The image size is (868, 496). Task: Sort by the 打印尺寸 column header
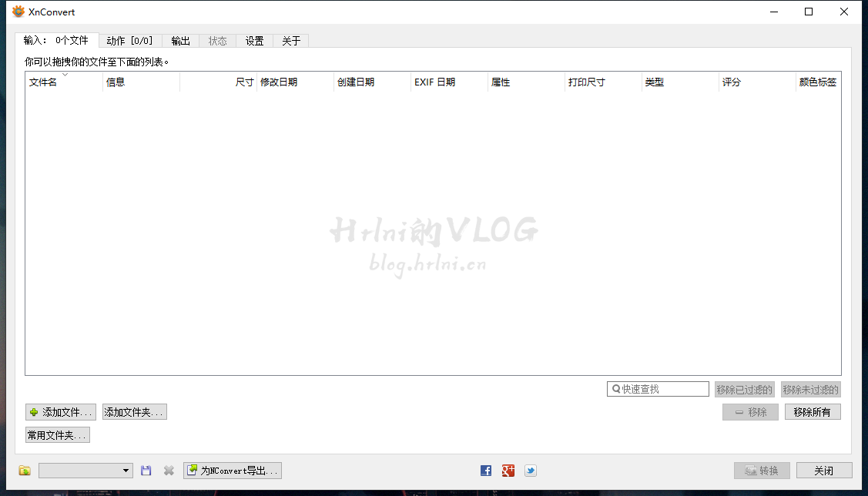click(603, 82)
